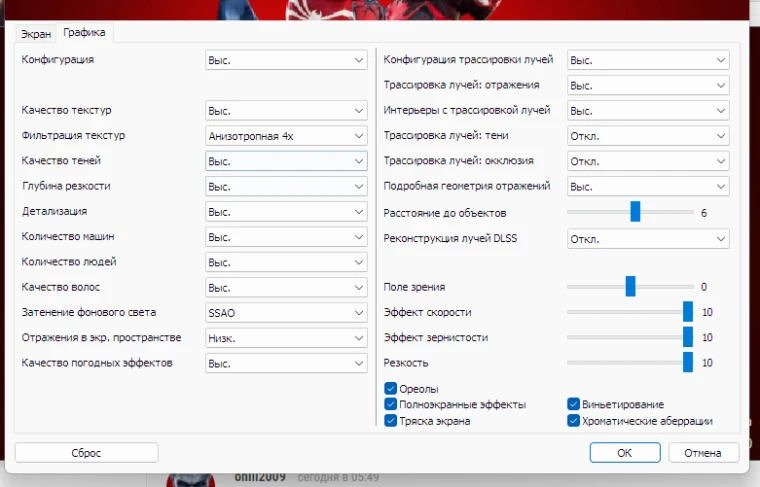760x487 pixels.
Task: Expand the Отражения в экр. пространстве dropdown
Action: (x=286, y=338)
